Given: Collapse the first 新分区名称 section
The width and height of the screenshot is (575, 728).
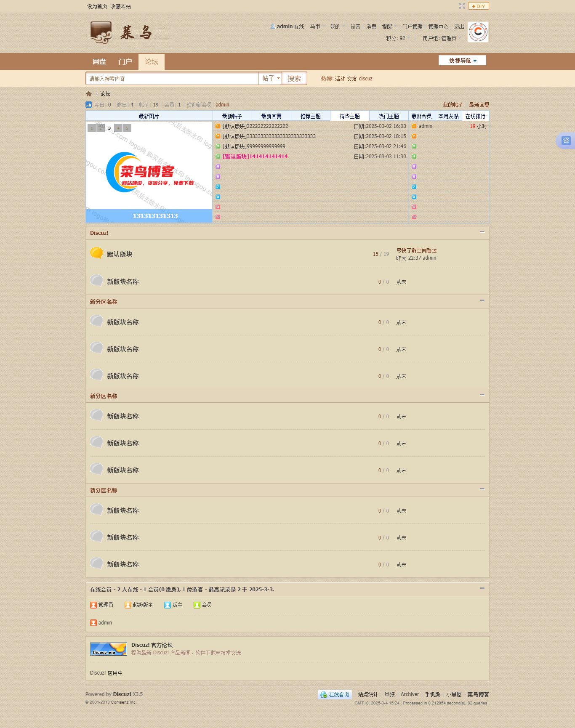Looking at the screenshot, I should (x=482, y=300).
